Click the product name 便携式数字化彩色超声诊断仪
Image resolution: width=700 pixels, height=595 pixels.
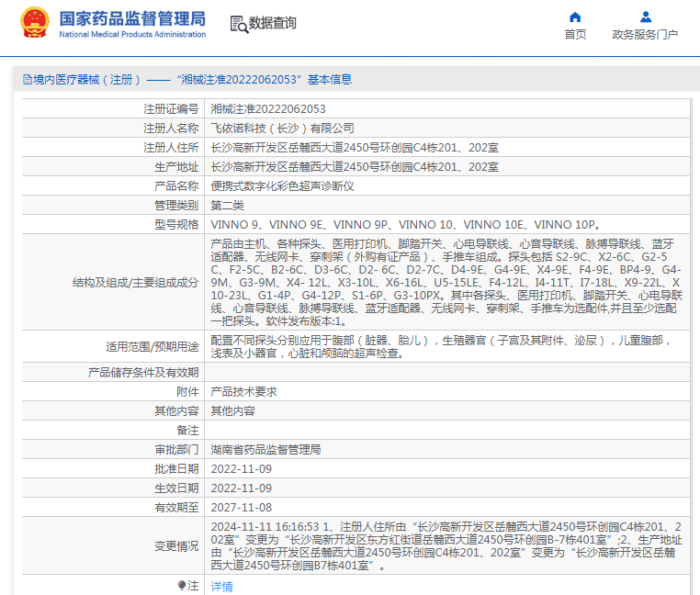pos(282,185)
